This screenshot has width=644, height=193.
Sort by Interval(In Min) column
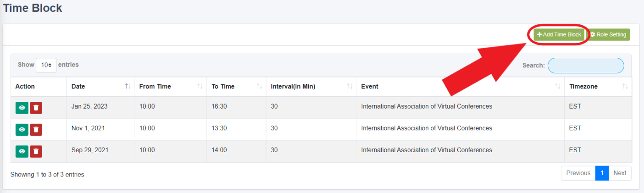(x=311, y=86)
